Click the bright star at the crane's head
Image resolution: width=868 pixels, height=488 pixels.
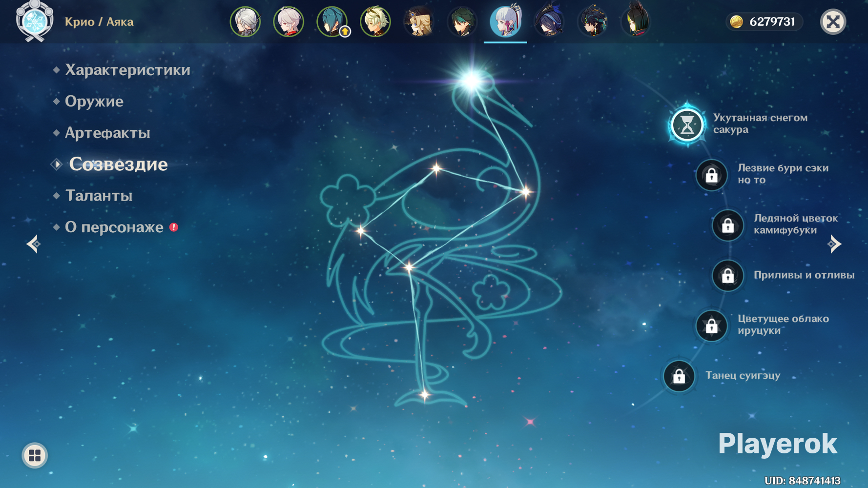471,81
